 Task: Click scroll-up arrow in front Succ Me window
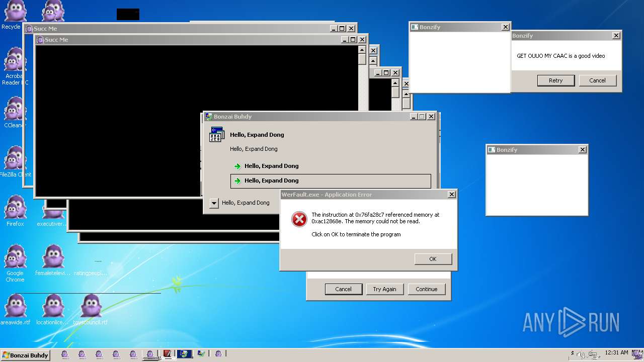[x=362, y=50]
